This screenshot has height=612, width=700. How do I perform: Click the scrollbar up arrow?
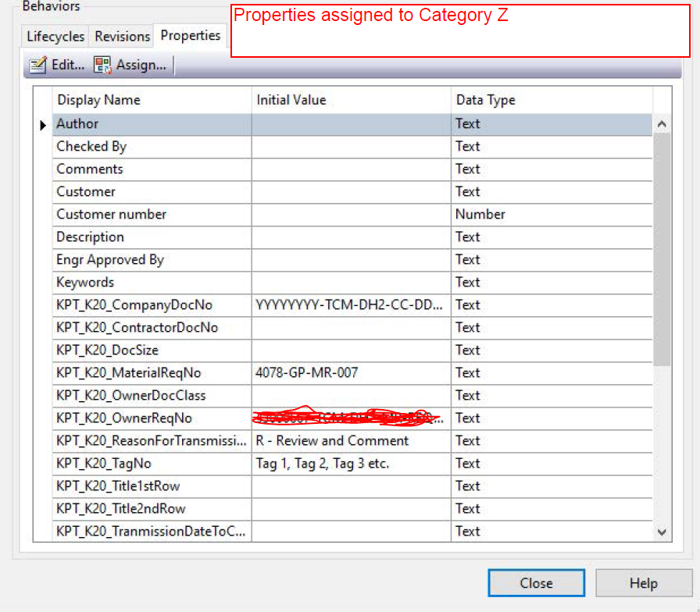662,123
